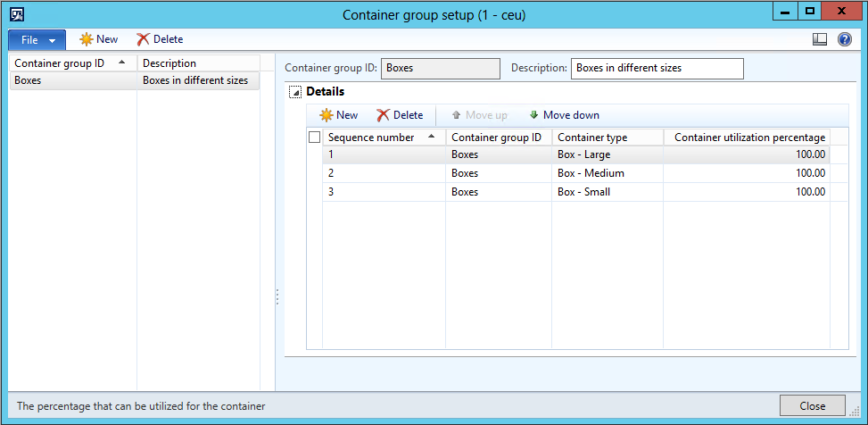Viewport: 868px width, 425px height.
Task: Toggle select-all checkbox in Details grid header
Action: click(x=314, y=137)
